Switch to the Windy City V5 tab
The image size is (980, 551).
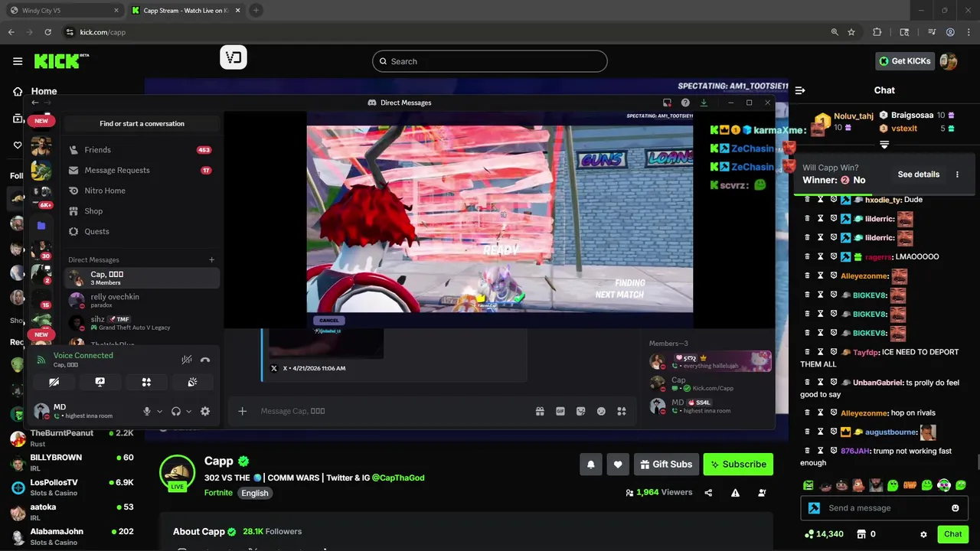[x=63, y=10]
